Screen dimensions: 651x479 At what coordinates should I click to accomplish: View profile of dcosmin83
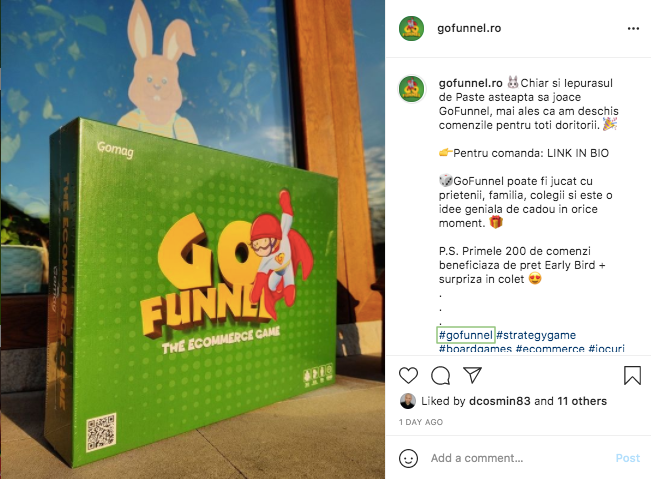(x=499, y=401)
